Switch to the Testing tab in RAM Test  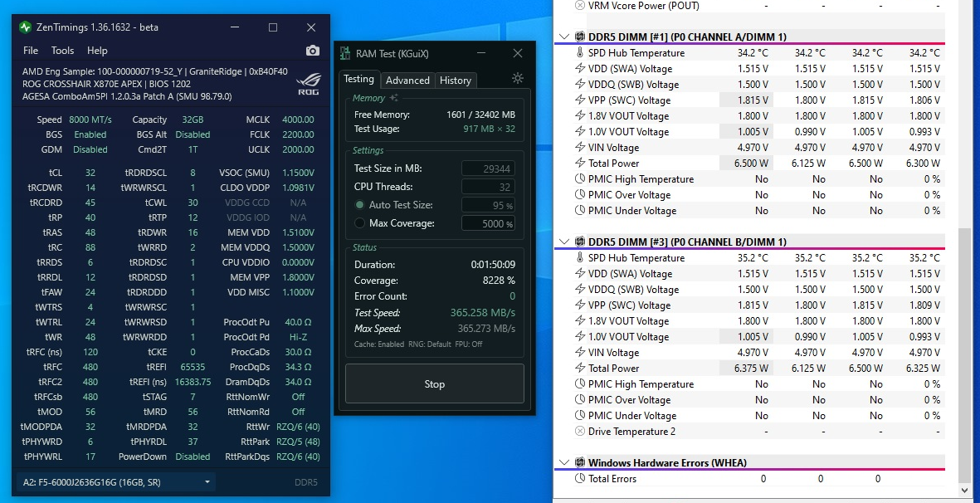click(358, 79)
